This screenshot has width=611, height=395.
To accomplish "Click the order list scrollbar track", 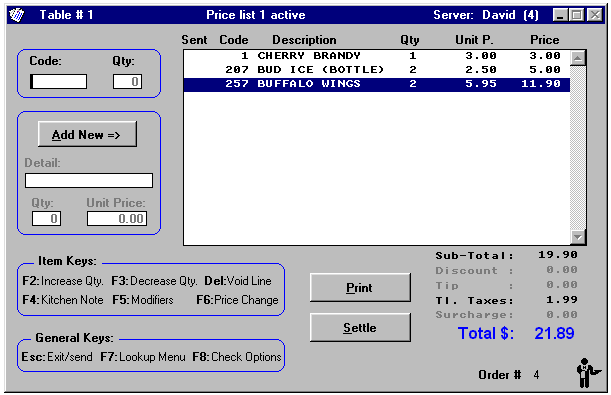I will (x=578, y=148).
